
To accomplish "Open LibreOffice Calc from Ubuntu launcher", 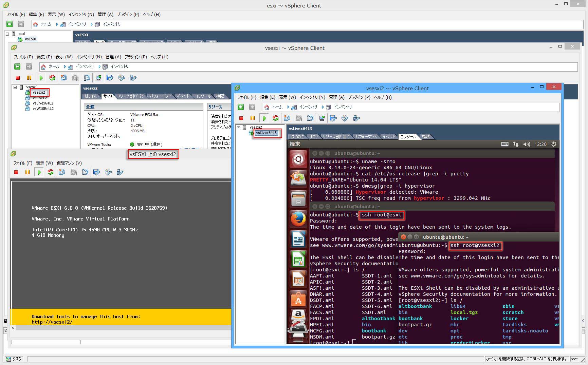I will (x=298, y=259).
